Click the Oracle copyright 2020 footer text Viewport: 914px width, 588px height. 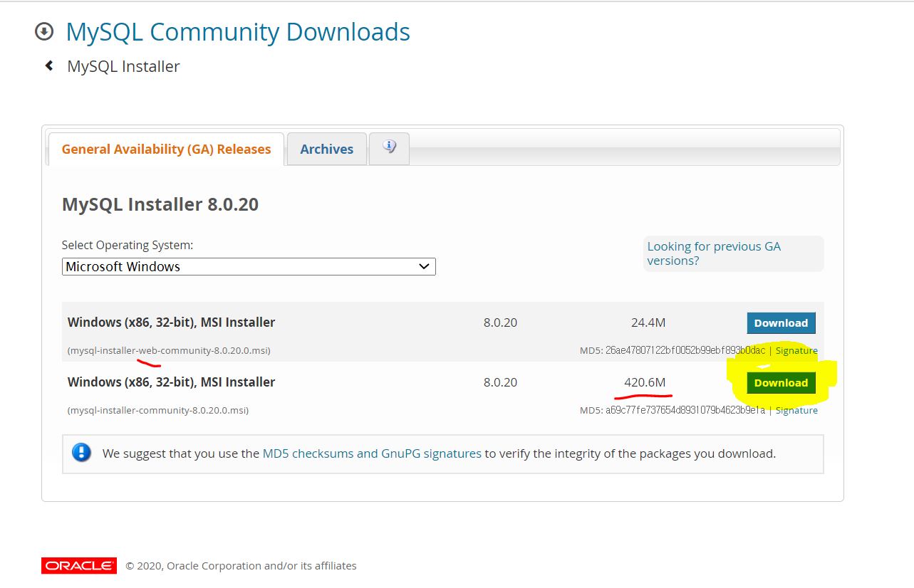(x=241, y=566)
